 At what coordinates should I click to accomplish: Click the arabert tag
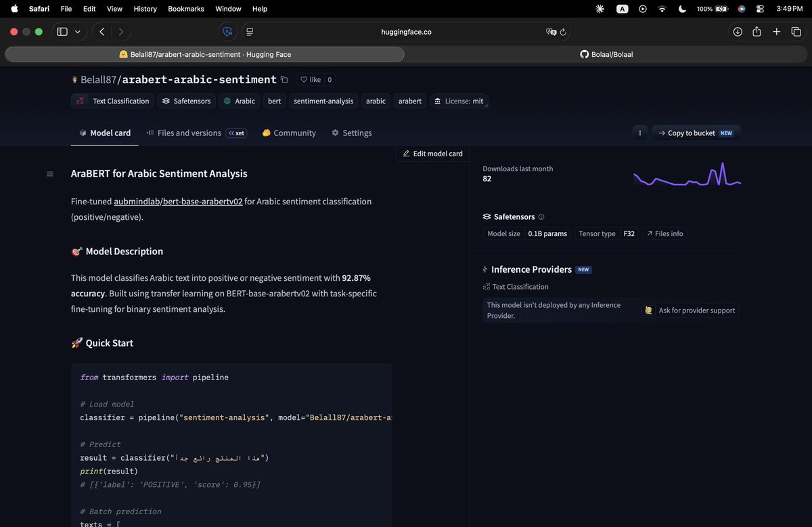(x=409, y=101)
